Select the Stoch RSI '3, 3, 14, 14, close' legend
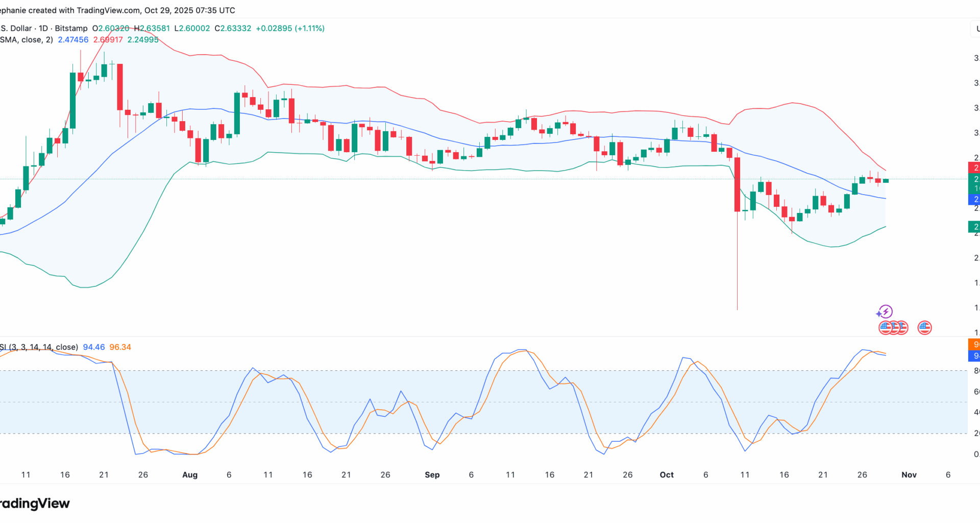 (x=39, y=347)
